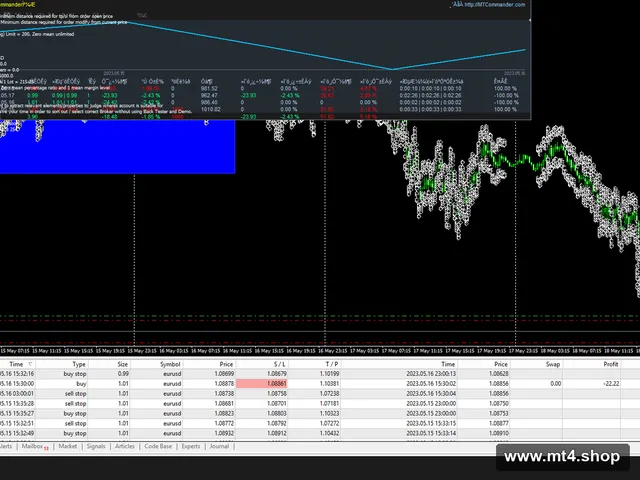Select close price 1.08877

[x=499, y=423]
